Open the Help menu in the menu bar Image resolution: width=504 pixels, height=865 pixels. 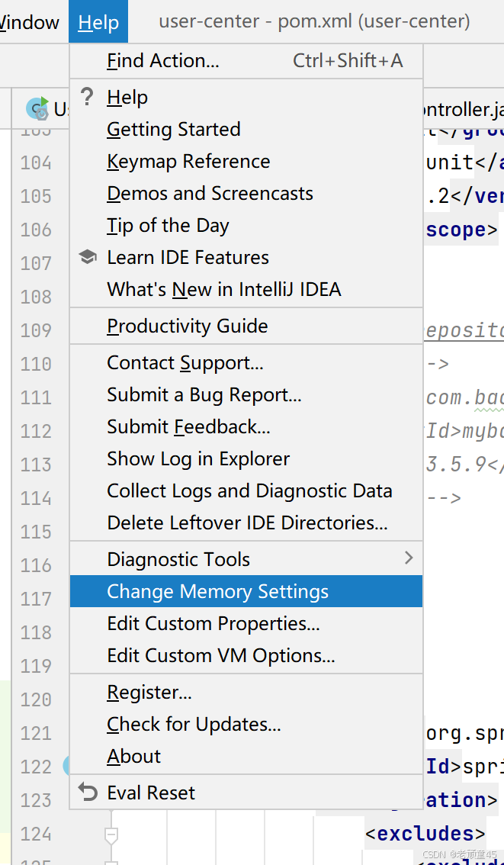(x=98, y=22)
